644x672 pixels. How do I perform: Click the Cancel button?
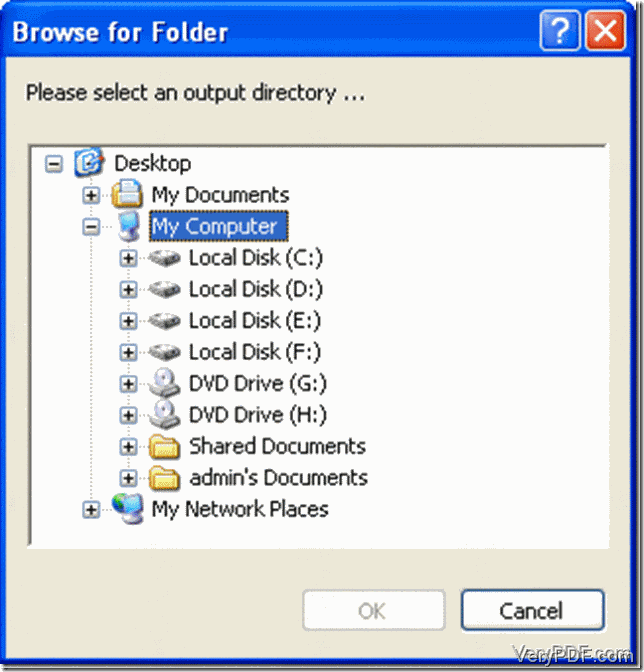pos(533,610)
